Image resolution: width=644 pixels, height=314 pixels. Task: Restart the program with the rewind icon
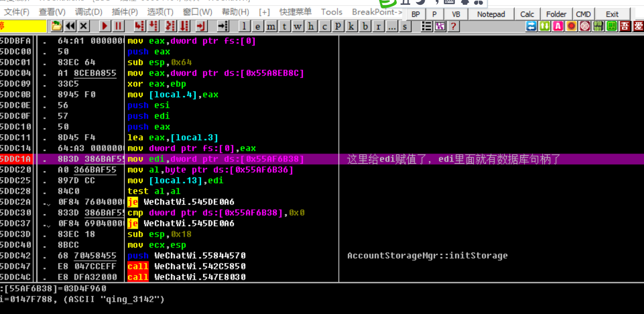[70, 26]
